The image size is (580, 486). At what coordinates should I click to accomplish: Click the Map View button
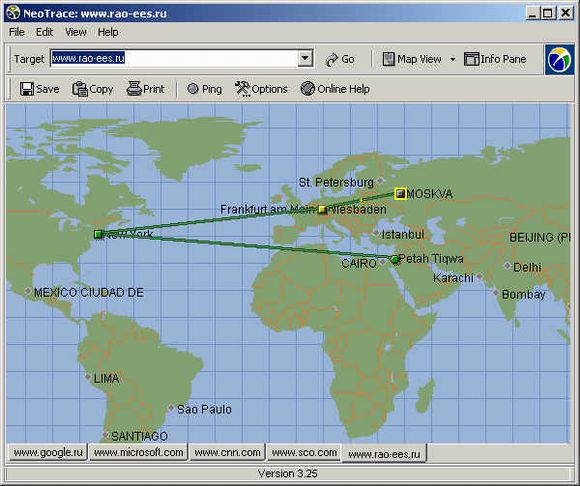pos(412,59)
